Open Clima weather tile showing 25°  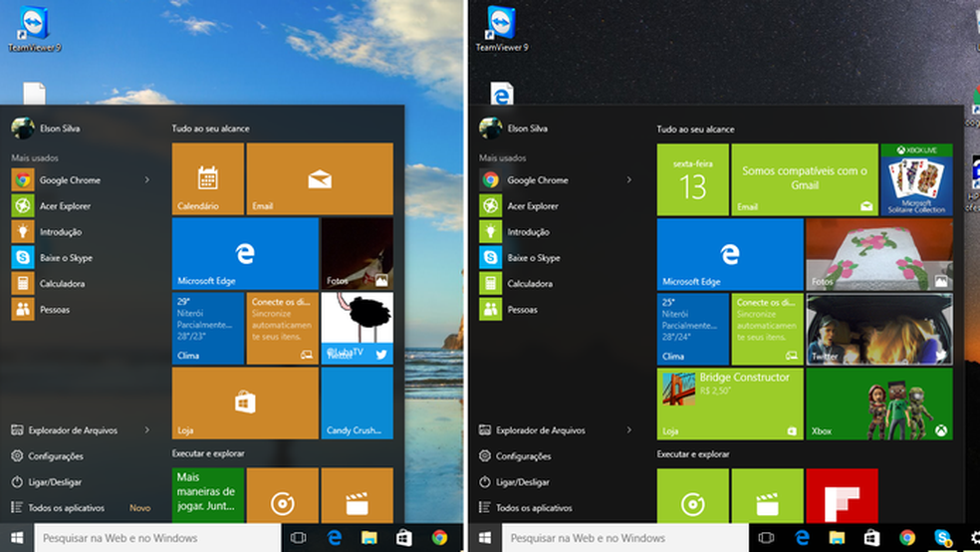pos(692,330)
